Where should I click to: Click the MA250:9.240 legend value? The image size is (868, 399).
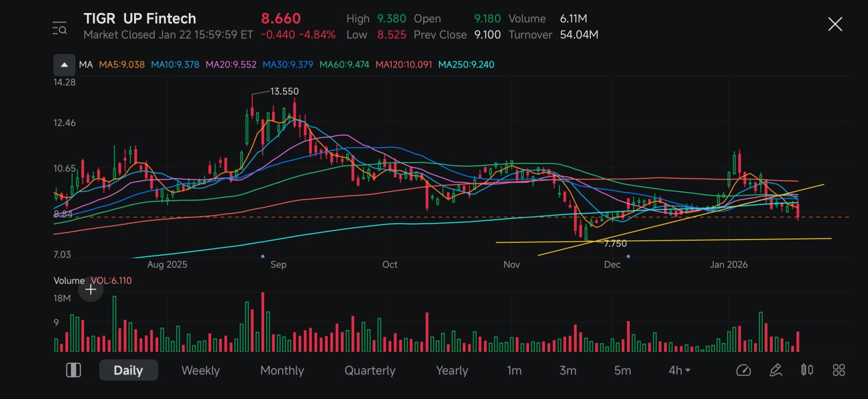467,65
